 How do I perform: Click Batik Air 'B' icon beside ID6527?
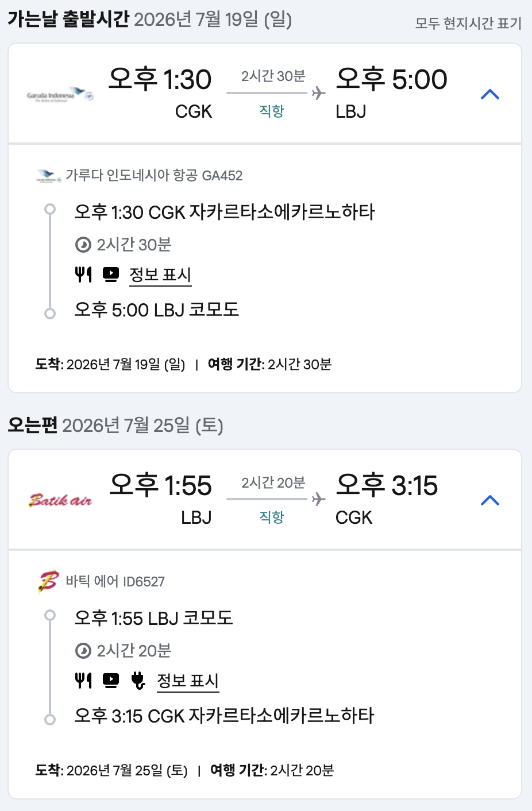(49, 581)
